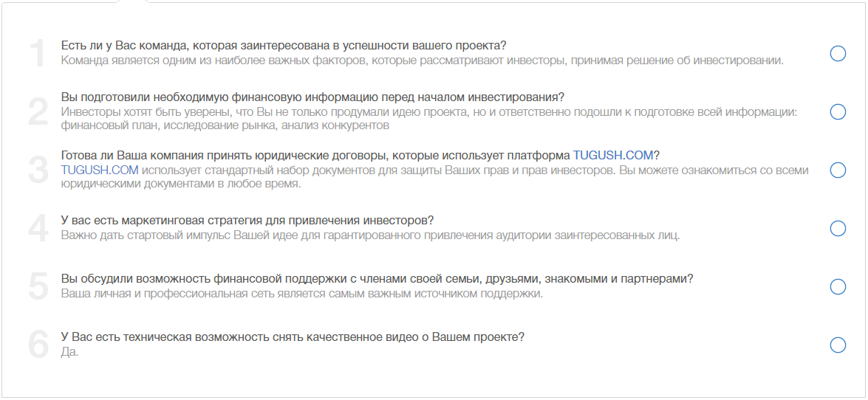Click the large number 6 marker
This screenshot has height=400, width=868.
(x=38, y=345)
